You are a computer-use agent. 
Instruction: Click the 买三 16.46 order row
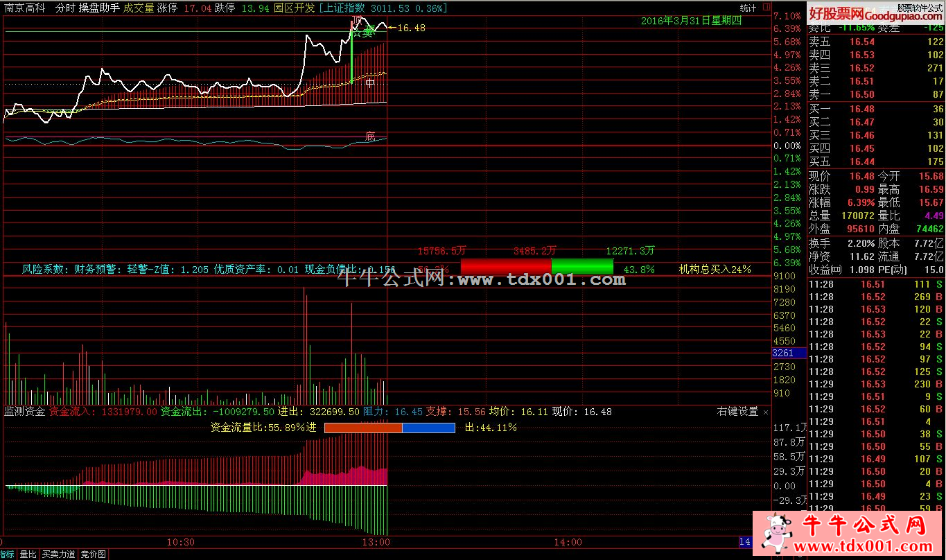(x=877, y=135)
